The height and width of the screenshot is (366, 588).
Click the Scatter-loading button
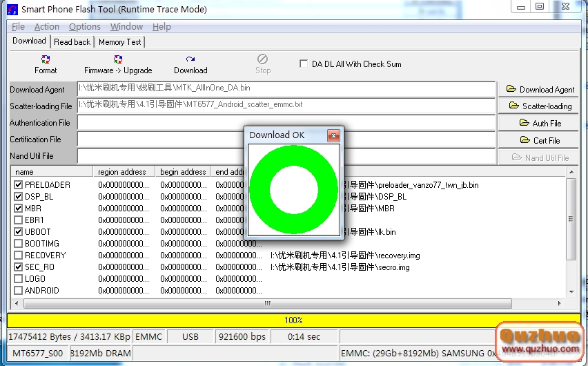(x=539, y=106)
